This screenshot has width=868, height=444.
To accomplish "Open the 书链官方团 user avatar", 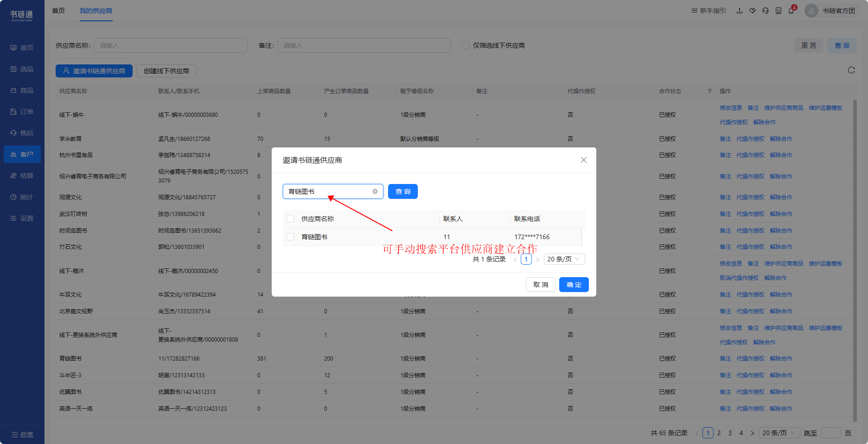I will [x=811, y=11].
